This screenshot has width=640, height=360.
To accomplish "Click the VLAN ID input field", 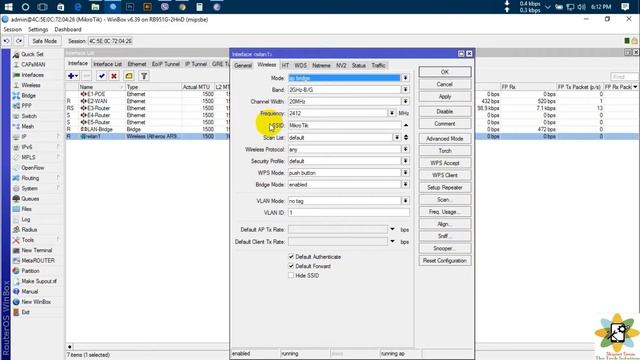I will click(349, 213).
